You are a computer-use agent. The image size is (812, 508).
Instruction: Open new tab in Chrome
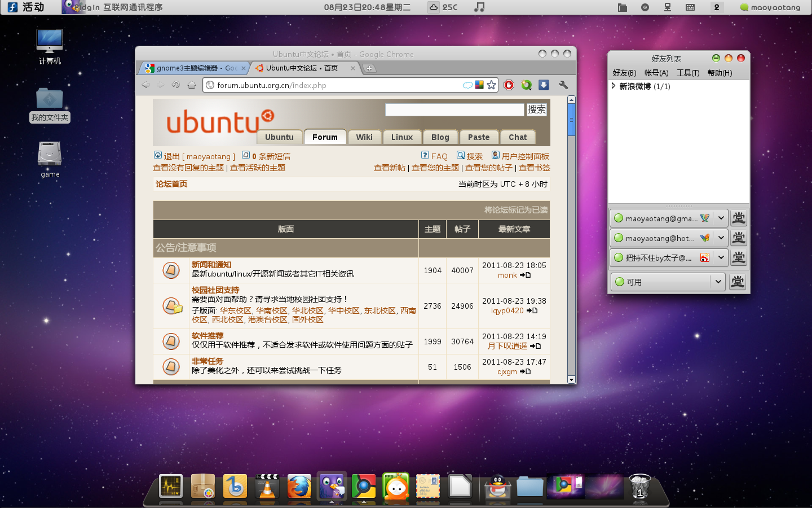(369, 68)
